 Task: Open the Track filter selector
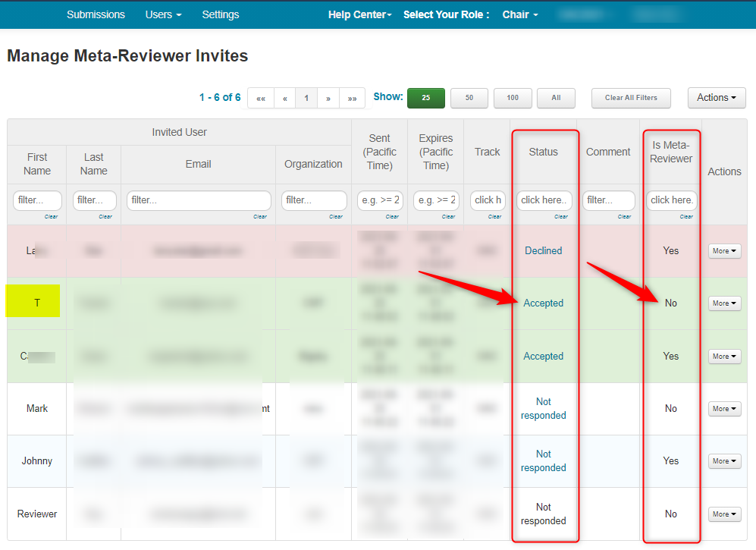(x=488, y=200)
